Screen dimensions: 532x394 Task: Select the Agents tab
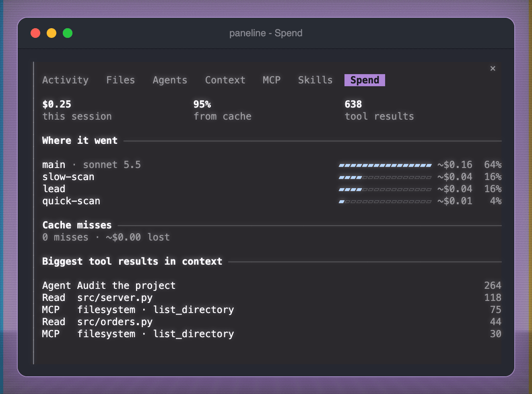pos(170,80)
